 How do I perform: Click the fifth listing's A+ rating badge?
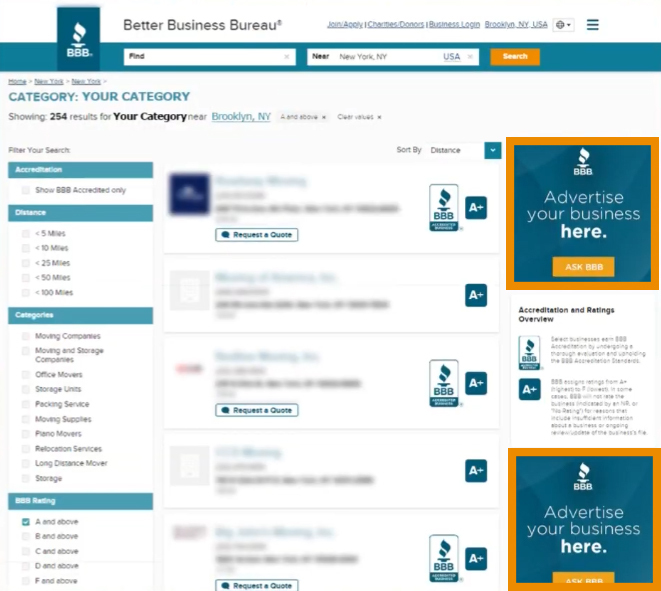[x=476, y=559]
